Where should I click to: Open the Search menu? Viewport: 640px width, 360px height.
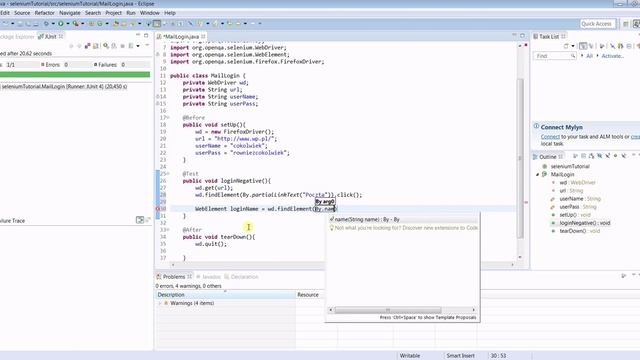click(x=93, y=13)
